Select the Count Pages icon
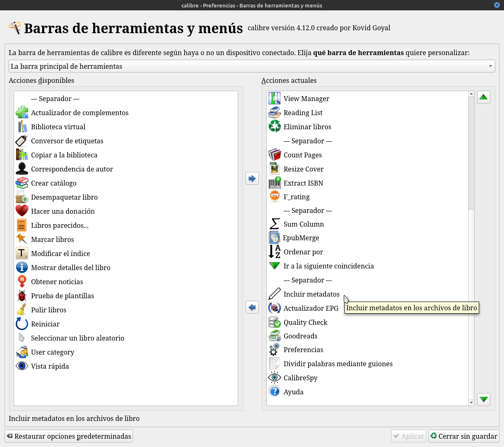 [x=275, y=155]
